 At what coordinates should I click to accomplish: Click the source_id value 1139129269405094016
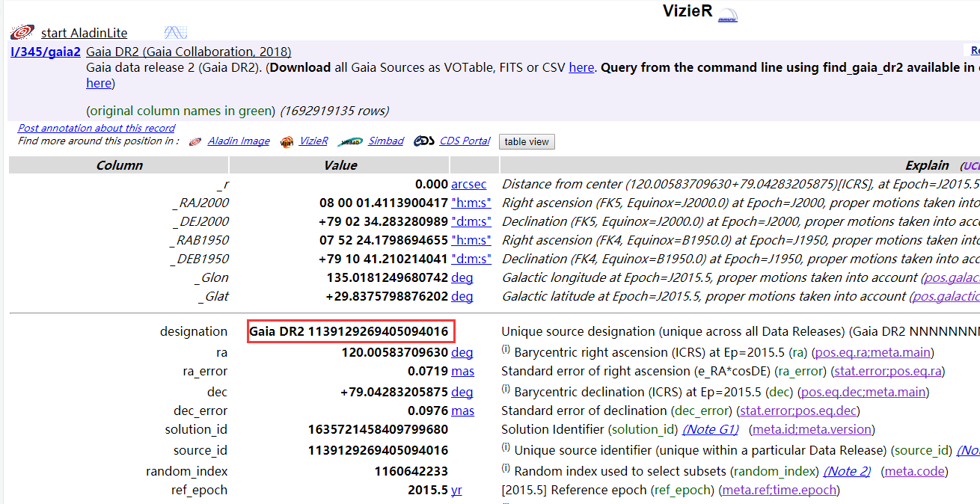(379, 450)
